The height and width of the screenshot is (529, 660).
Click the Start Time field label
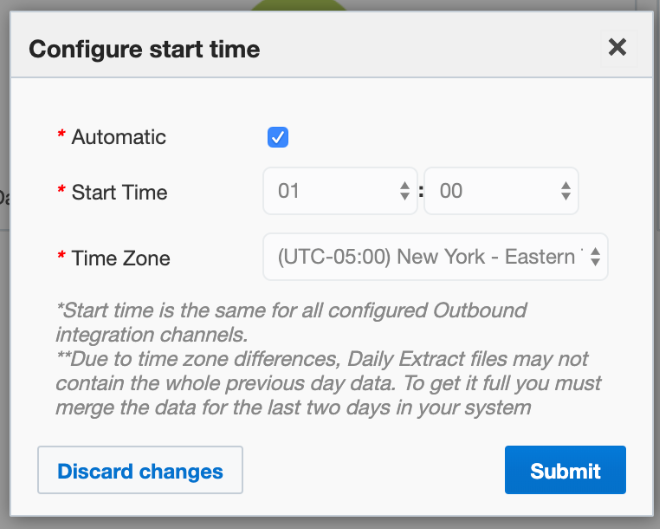coord(119,192)
